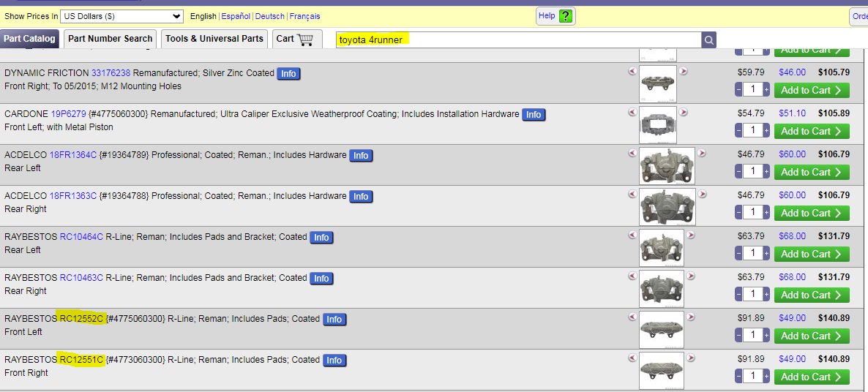Open Info for ACDelco 18FR1364C
The image size is (868, 392).
point(361,155)
